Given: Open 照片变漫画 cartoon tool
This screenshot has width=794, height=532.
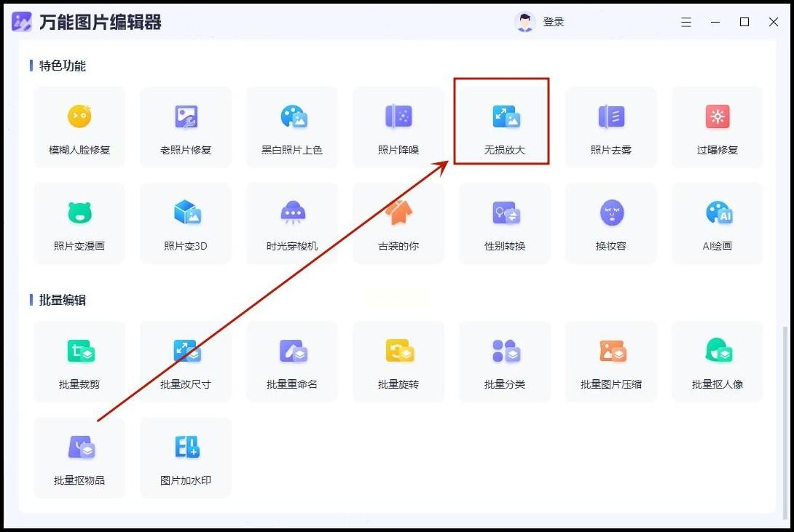Looking at the screenshot, I should coord(79,223).
